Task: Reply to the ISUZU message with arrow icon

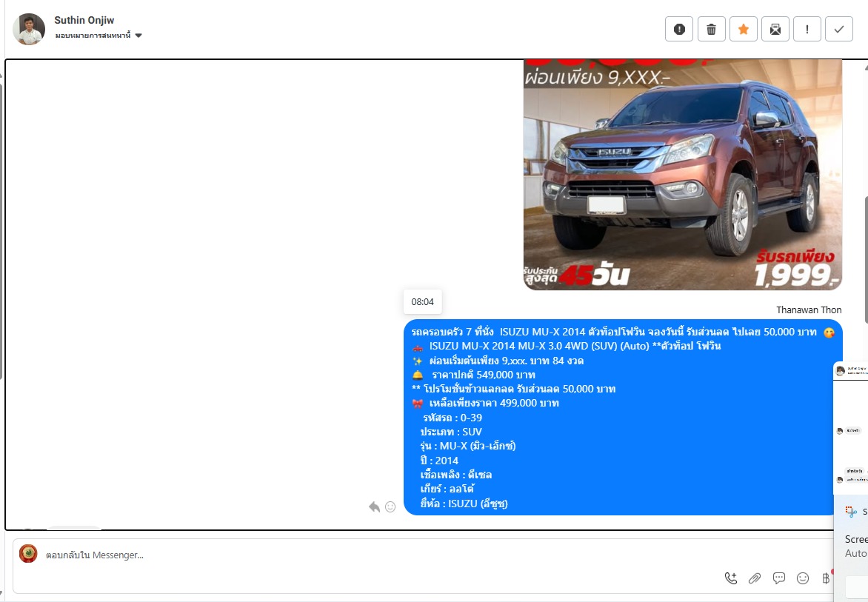Action: coord(375,506)
